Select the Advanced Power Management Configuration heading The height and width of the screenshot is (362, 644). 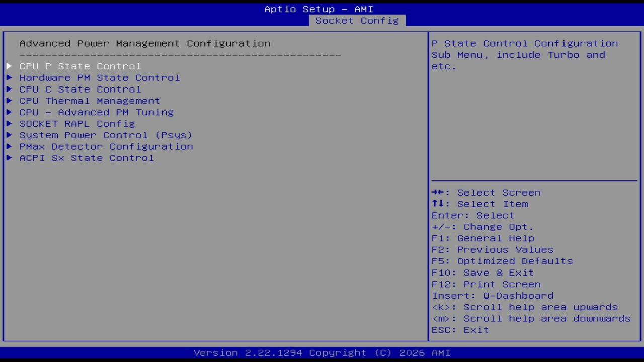pyautogui.click(x=145, y=43)
